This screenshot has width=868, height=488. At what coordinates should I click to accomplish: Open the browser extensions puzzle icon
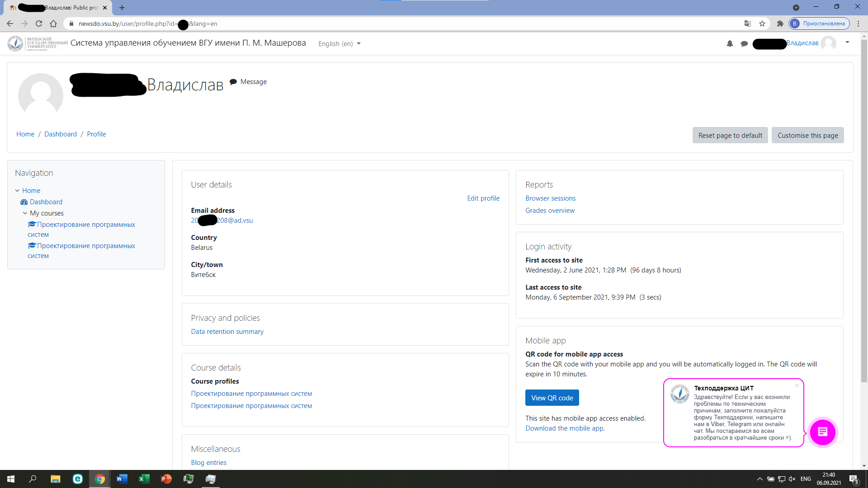pyautogui.click(x=780, y=23)
